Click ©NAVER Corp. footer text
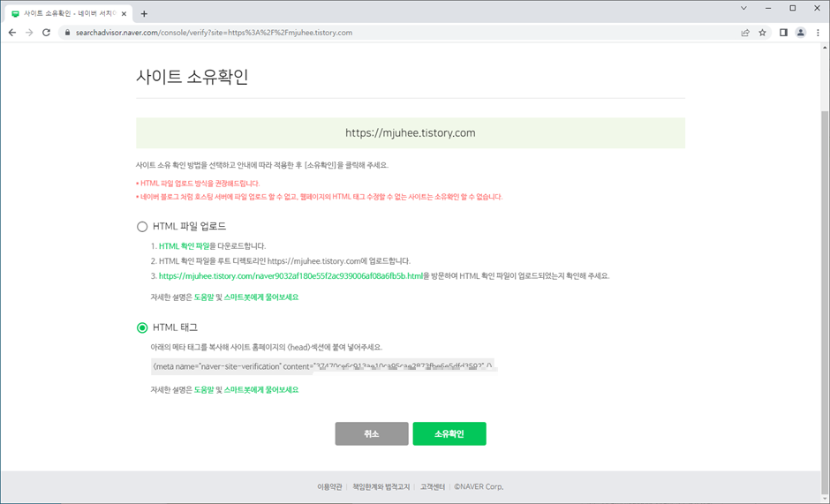 tap(479, 486)
